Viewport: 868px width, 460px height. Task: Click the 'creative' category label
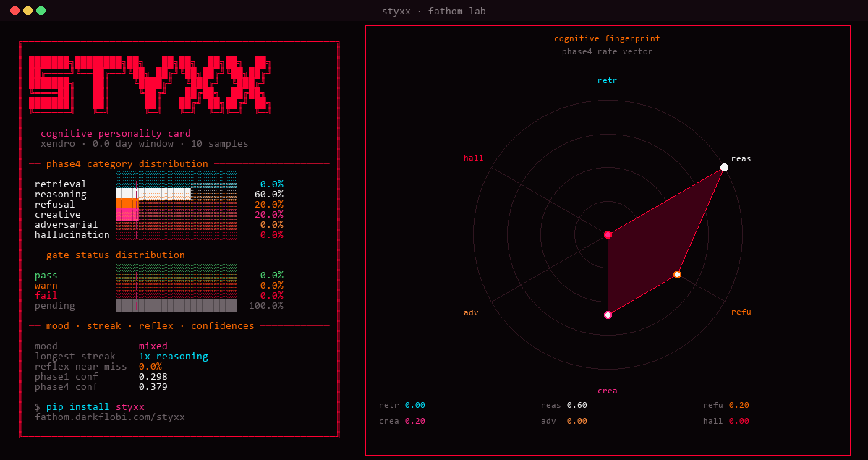(x=58, y=215)
